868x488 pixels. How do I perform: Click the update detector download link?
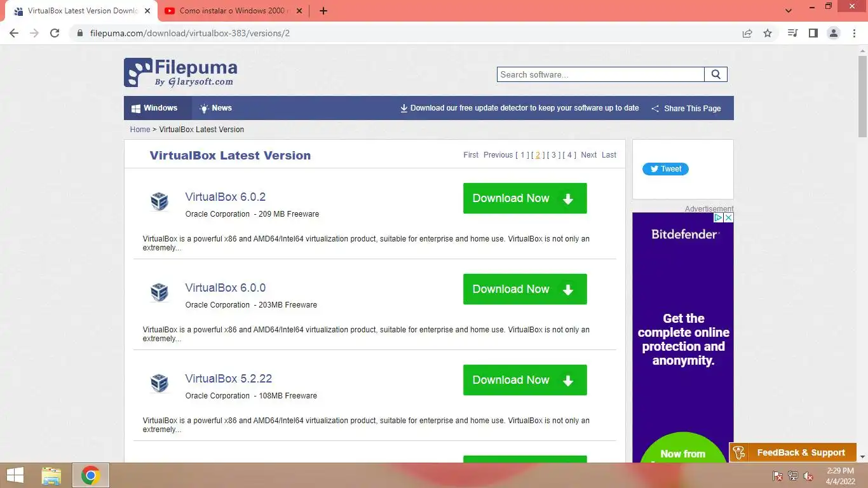(x=519, y=108)
